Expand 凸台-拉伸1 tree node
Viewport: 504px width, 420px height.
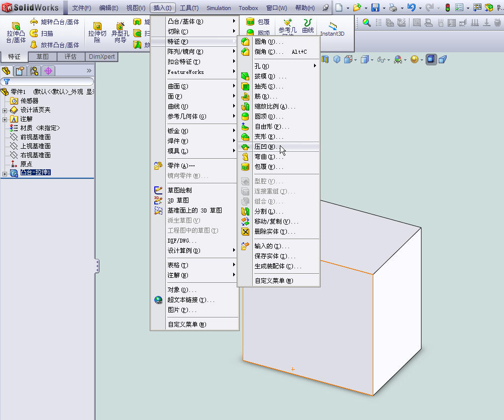click(x=5, y=174)
